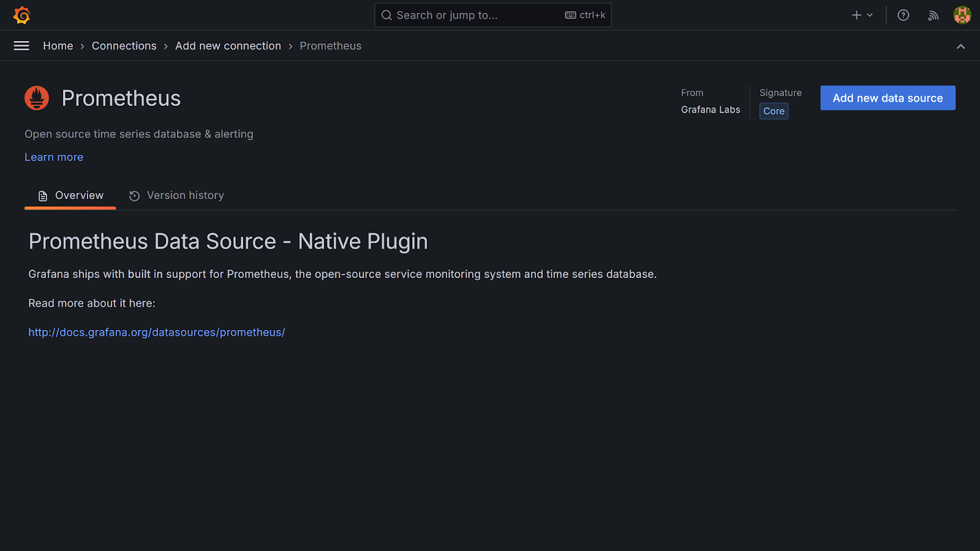This screenshot has width=980, height=551.
Task: Click the Open source time series description
Action: pyautogui.click(x=139, y=134)
